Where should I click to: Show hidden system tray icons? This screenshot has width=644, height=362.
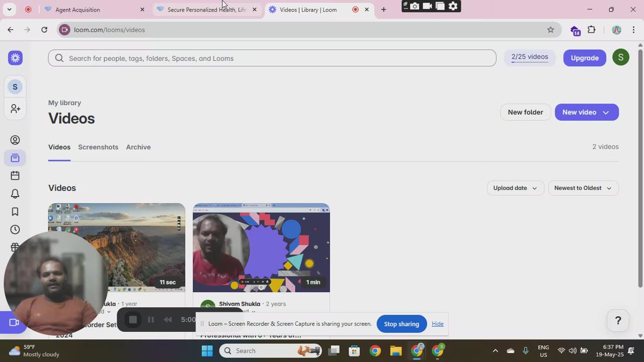coord(496,350)
